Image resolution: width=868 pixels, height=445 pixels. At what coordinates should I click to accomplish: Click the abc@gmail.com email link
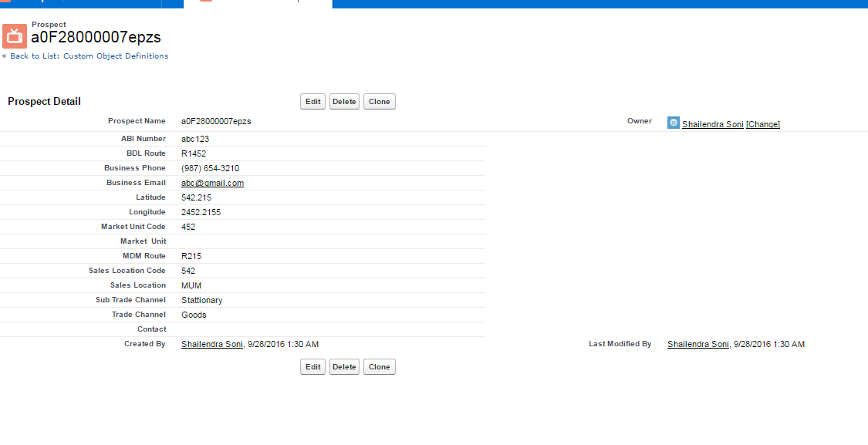coord(211,183)
